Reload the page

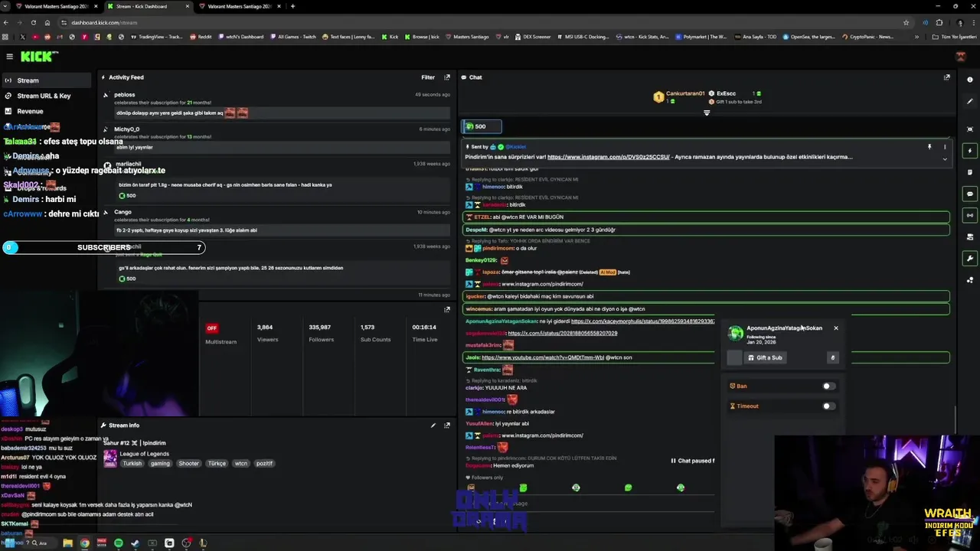33,23
